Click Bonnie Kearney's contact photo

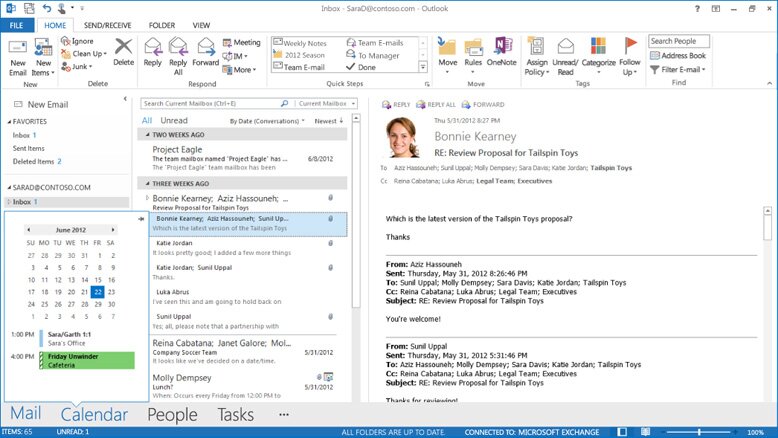pyautogui.click(x=402, y=137)
